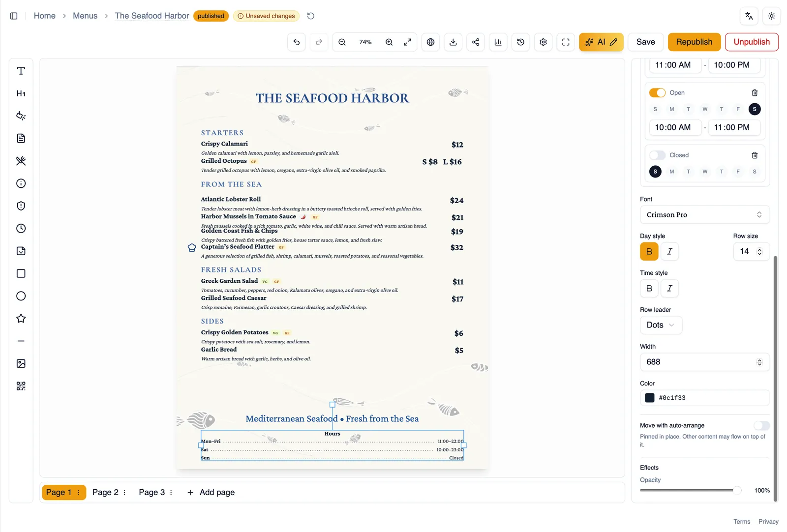787x532 pixels.
Task: Download the menu using the toolbar icon
Action: tap(453, 42)
